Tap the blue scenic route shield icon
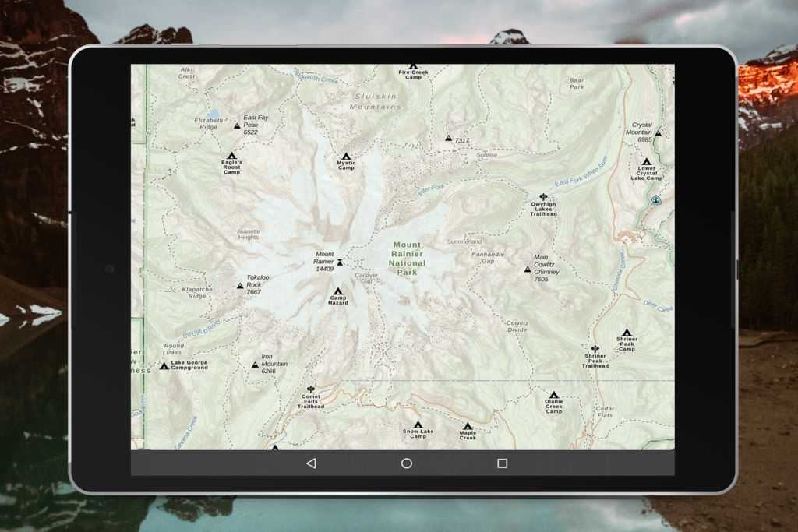 pos(657,199)
